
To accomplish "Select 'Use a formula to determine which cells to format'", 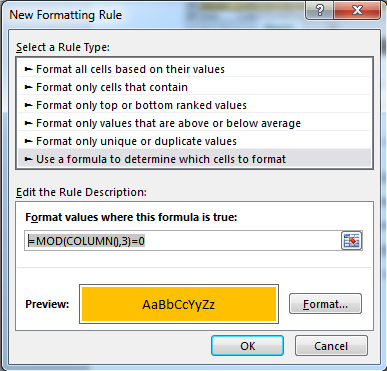I will tap(194, 158).
